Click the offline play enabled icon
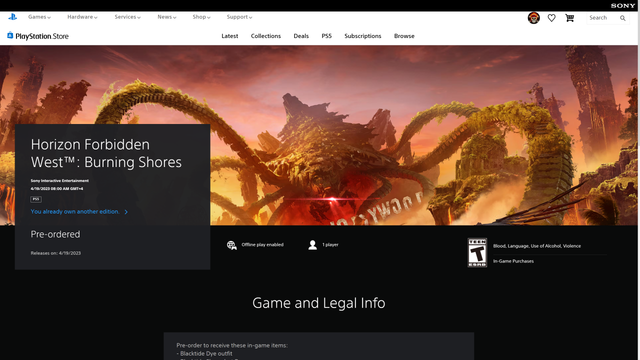The image size is (640, 360). click(231, 245)
